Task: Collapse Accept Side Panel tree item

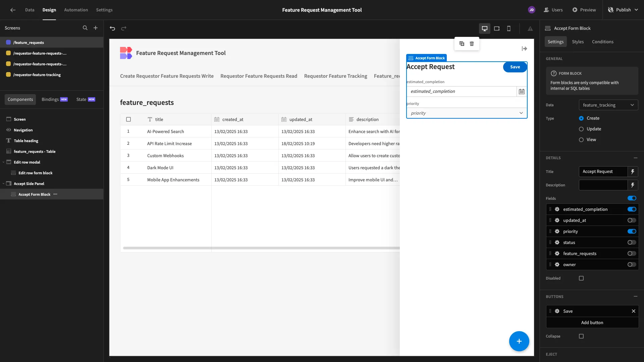Action: point(3,184)
